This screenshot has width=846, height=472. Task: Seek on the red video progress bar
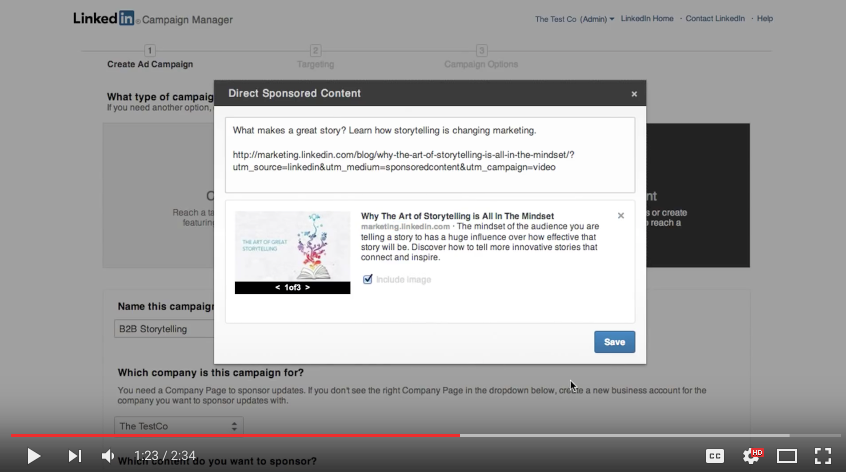235,435
